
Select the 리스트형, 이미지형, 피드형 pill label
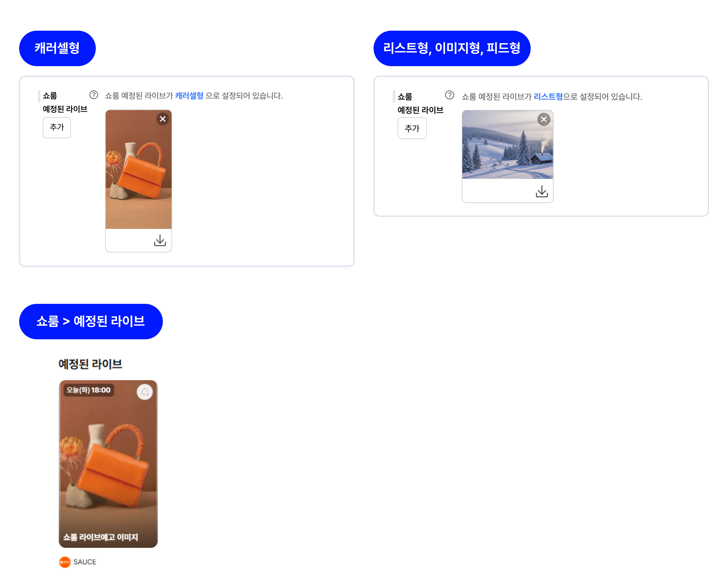452,48
